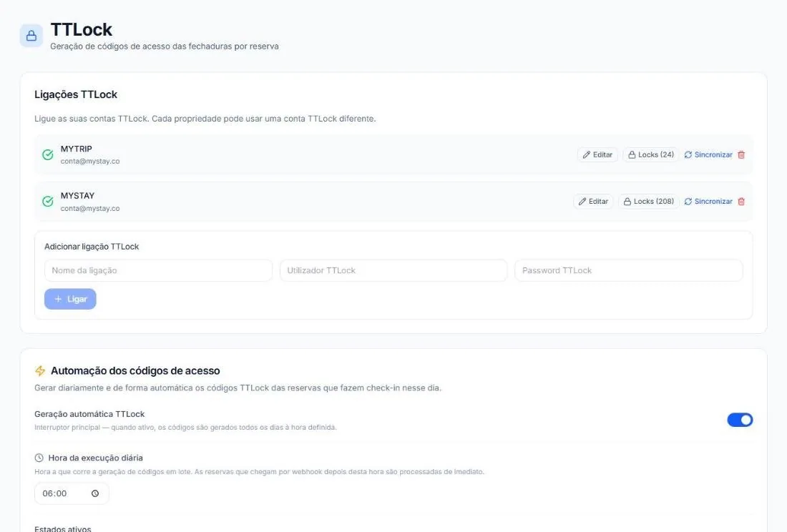Click the Ligações TTLock heading
The width and height of the screenshot is (787, 532).
click(76, 95)
